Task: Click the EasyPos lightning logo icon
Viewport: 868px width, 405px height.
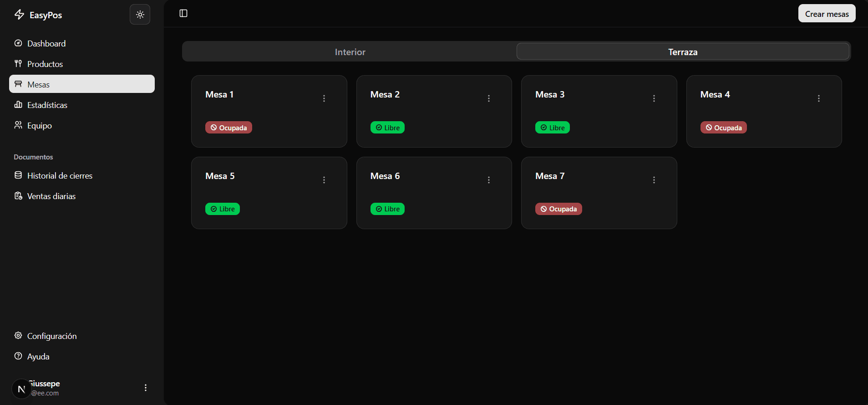Action: pos(19,15)
